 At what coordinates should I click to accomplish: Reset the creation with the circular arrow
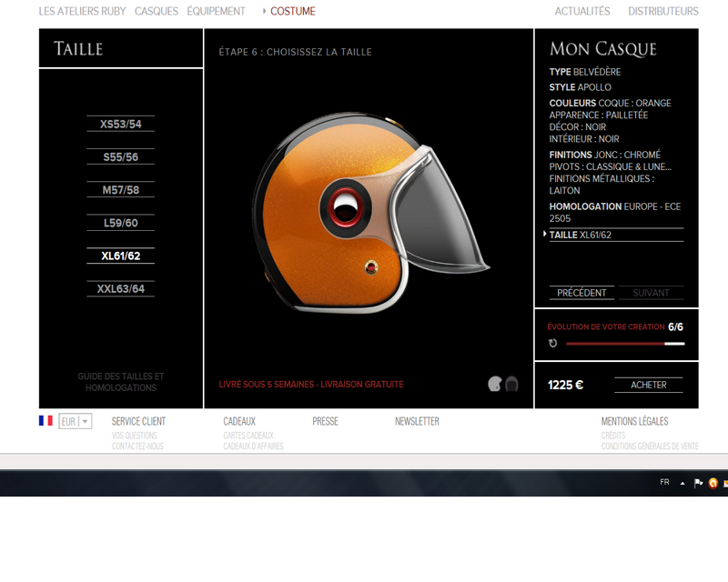[552, 344]
